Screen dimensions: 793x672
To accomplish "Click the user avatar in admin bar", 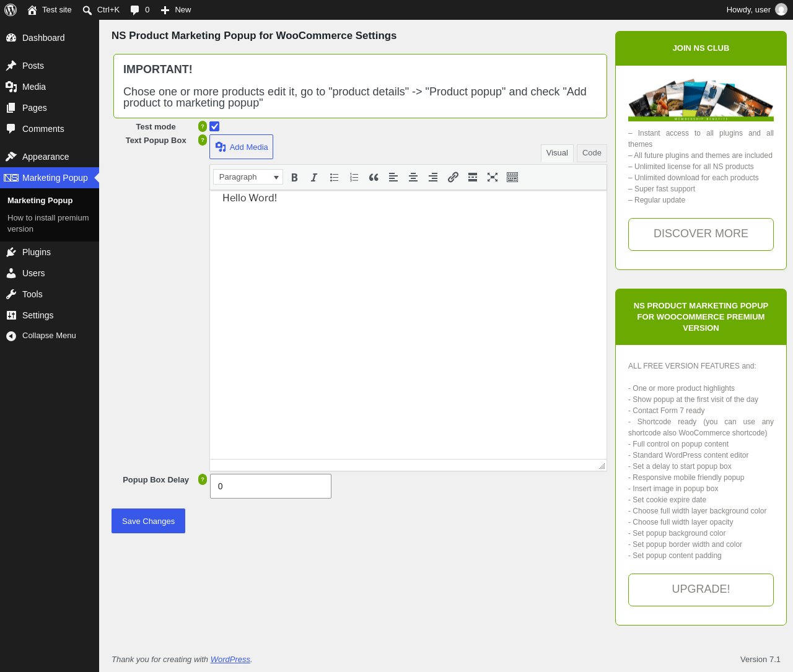I will click(781, 10).
